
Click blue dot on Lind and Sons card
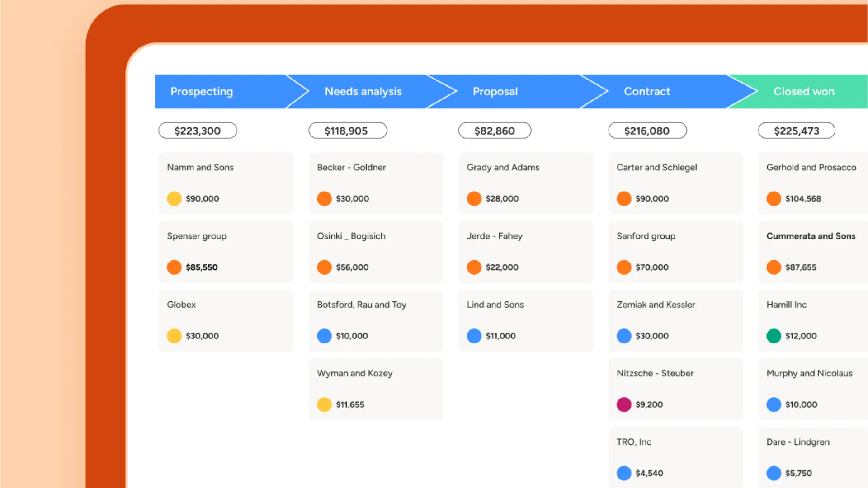474,336
